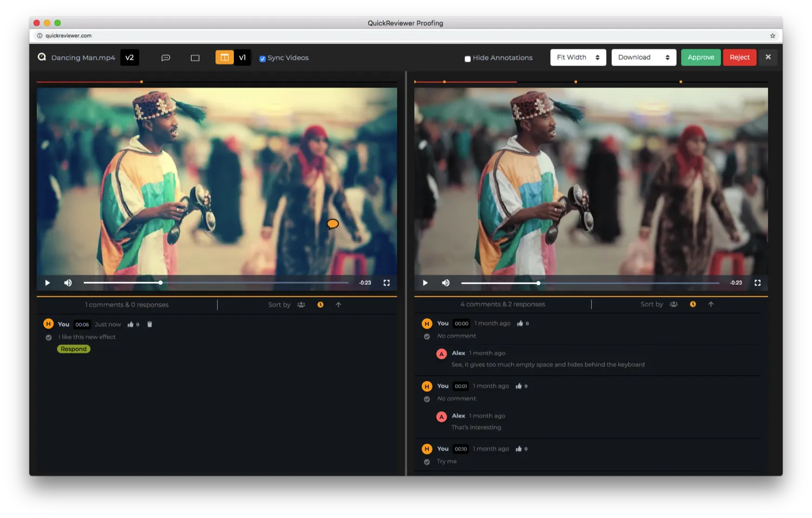The width and height of the screenshot is (812, 518).
Task: Click the right video's progress slider handle
Action: (538, 283)
